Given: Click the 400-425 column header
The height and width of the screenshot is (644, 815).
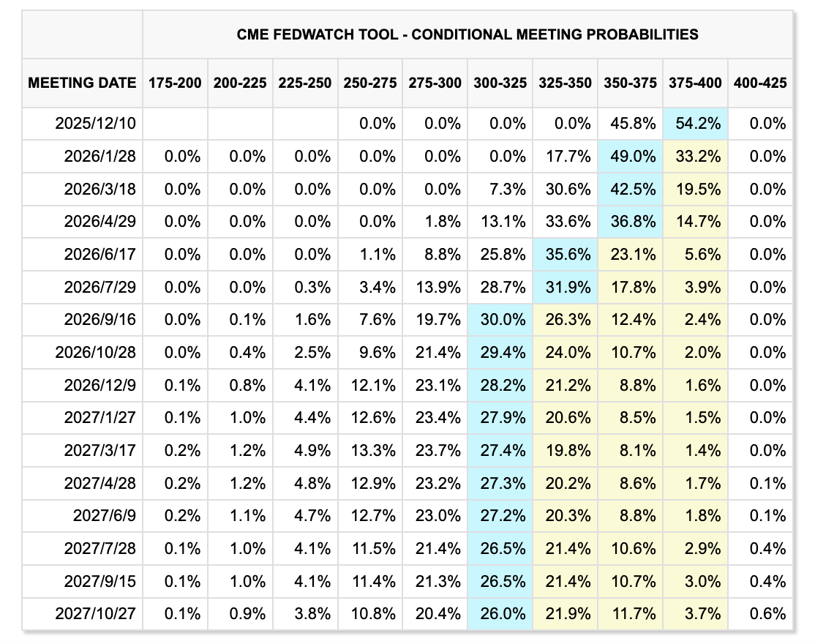Looking at the screenshot, I should coord(759,83).
